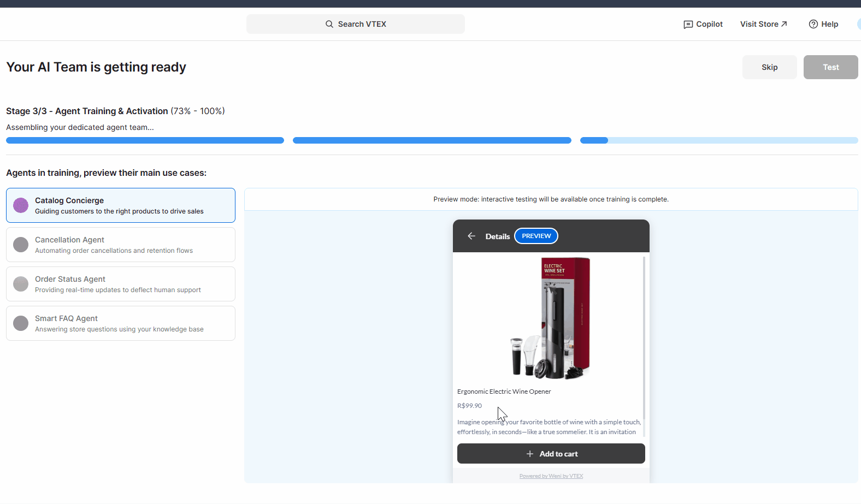
Task: Click the plus icon on Add to cart
Action: click(x=529, y=454)
